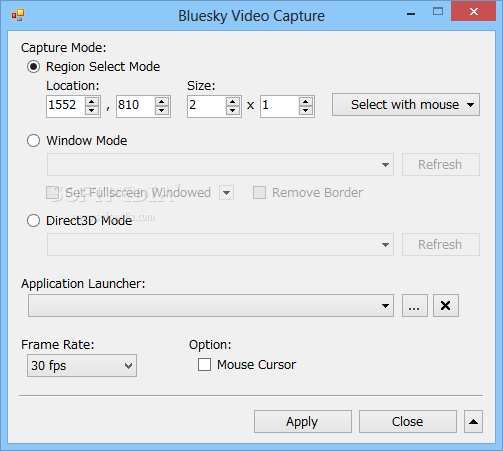Image resolution: width=503 pixels, height=451 pixels.
Task: Click the Close button
Action: coord(408,422)
